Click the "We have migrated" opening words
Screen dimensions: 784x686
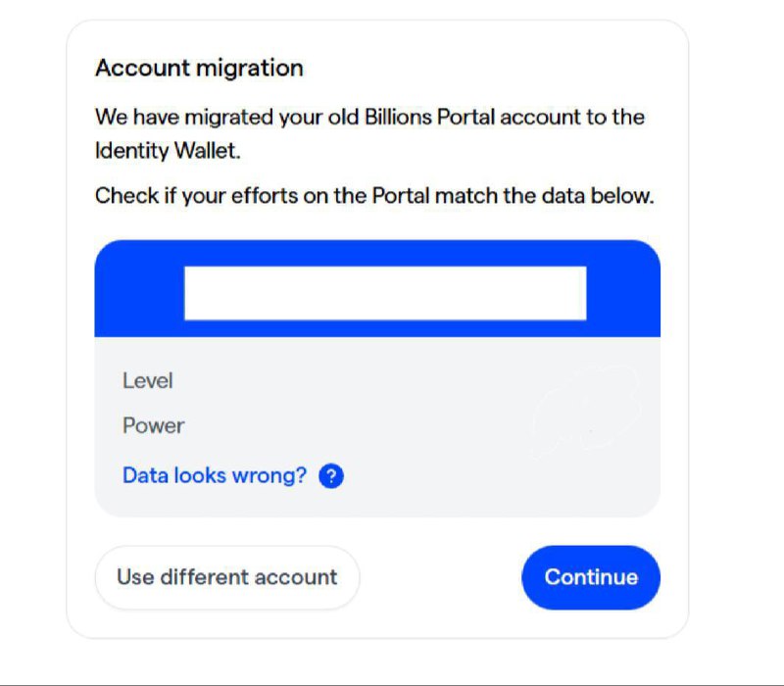click(174, 118)
